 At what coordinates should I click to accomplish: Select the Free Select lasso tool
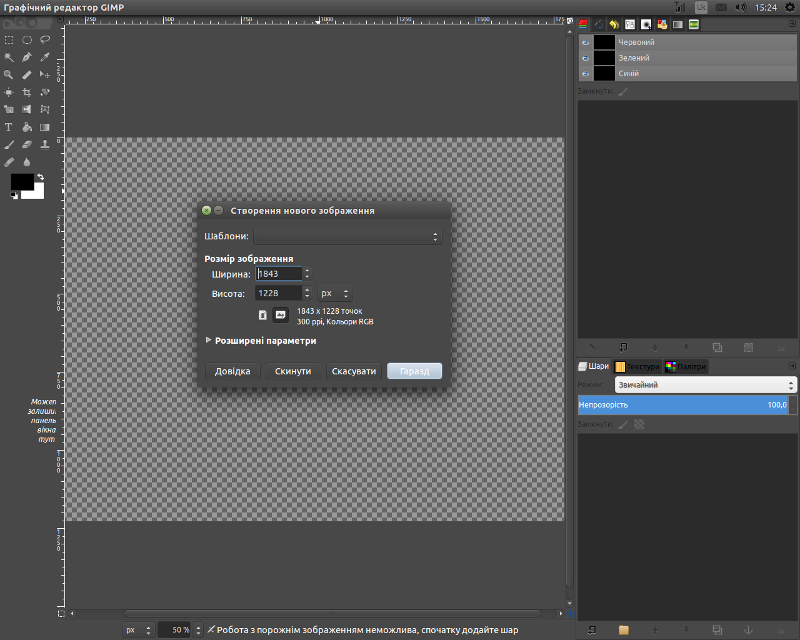pyautogui.click(x=45, y=40)
